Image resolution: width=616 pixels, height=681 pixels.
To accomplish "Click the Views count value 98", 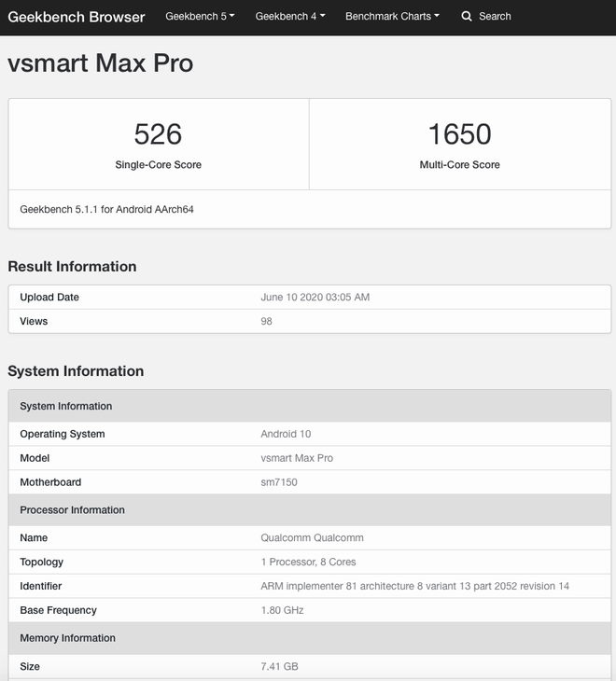I will point(266,322).
